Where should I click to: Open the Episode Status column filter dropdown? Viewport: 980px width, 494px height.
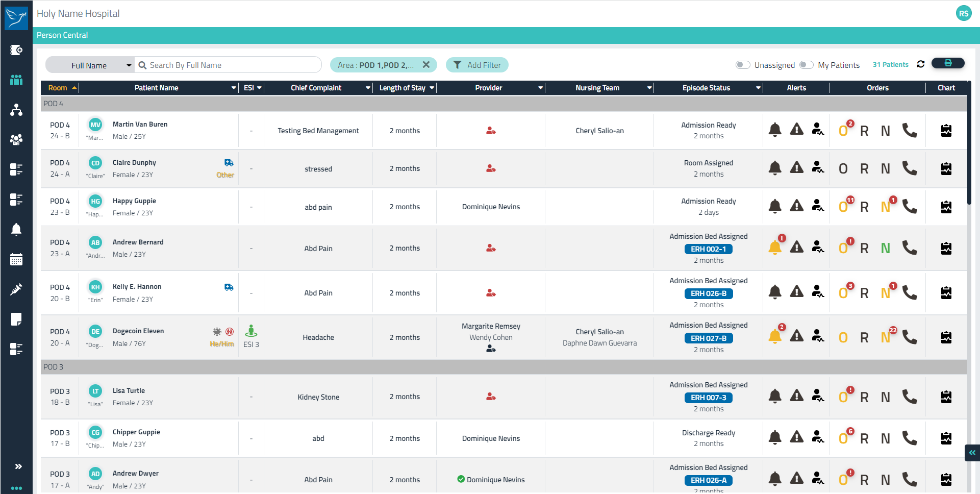point(758,88)
